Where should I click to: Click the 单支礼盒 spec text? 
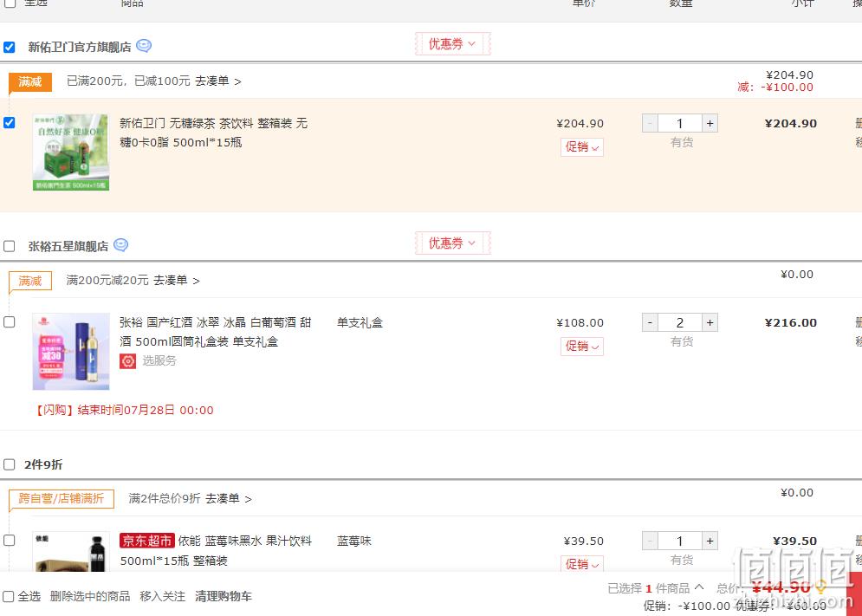(x=360, y=323)
